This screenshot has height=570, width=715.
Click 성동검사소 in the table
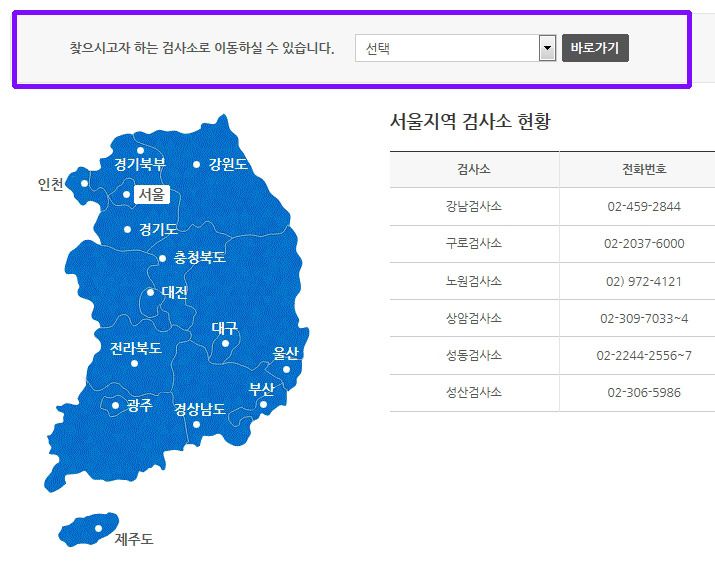click(474, 355)
